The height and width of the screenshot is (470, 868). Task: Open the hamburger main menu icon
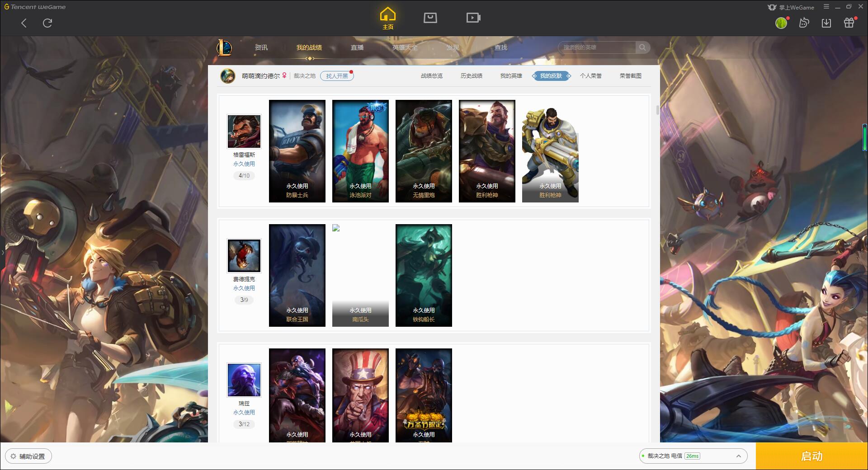(x=826, y=7)
